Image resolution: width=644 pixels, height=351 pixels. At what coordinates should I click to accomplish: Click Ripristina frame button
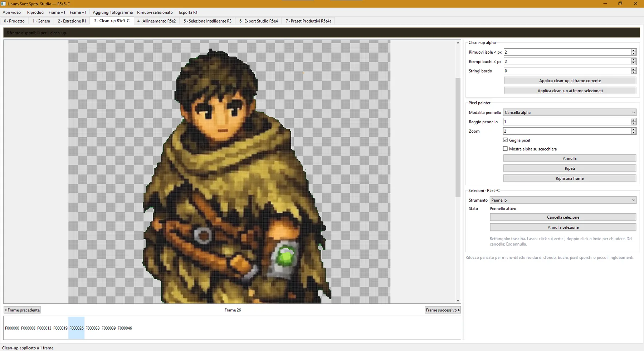tap(570, 178)
